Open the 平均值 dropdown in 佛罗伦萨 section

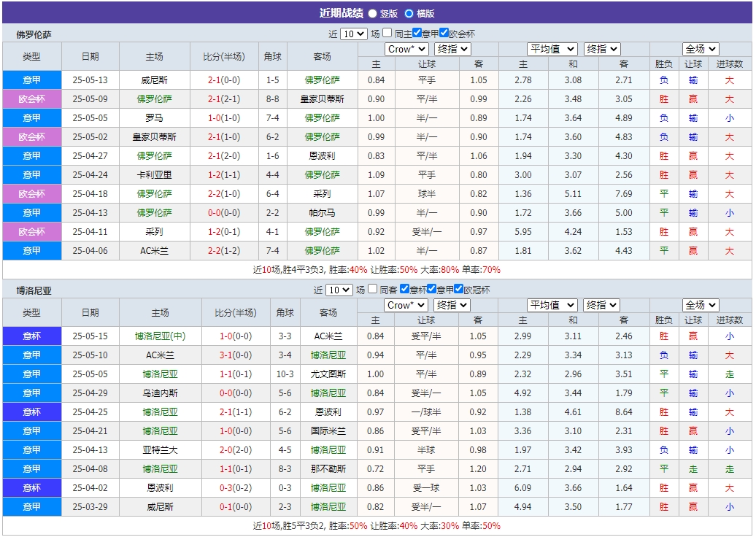(x=552, y=50)
